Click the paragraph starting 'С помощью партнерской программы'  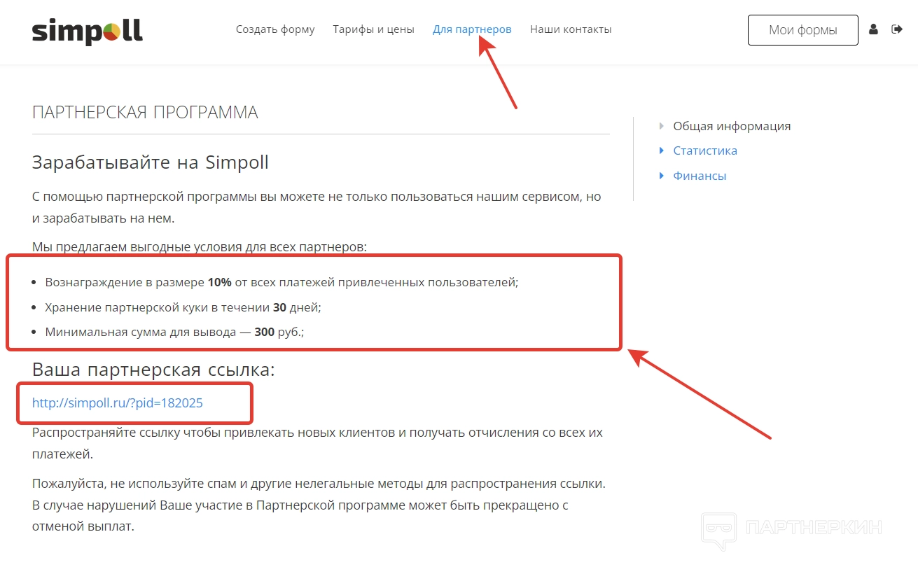click(x=317, y=207)
